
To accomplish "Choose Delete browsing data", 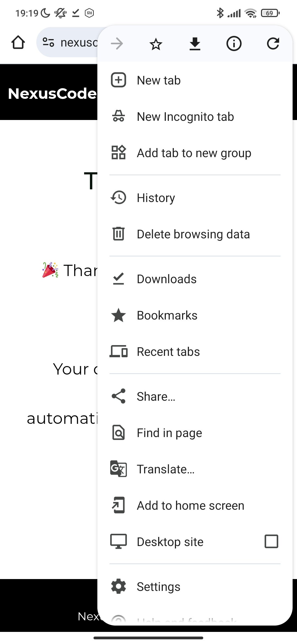I will point(193,234).
